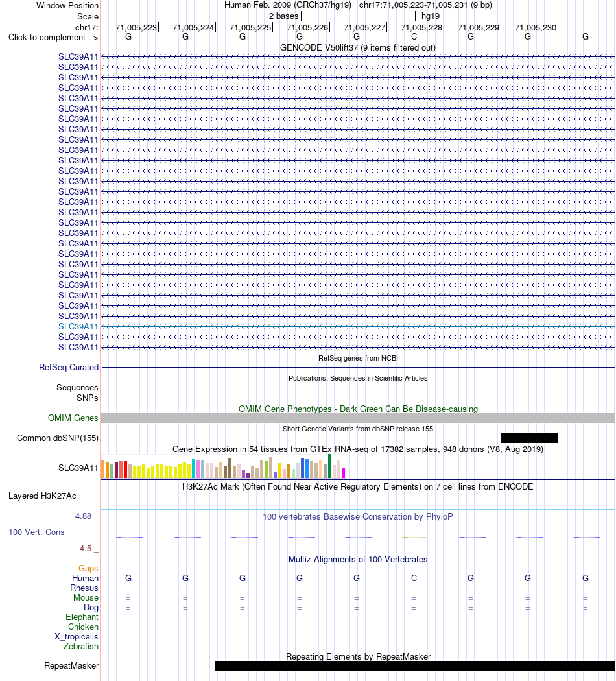Click the SNPs track label
This screenshot has height=681, width=616.
(88, 398)
